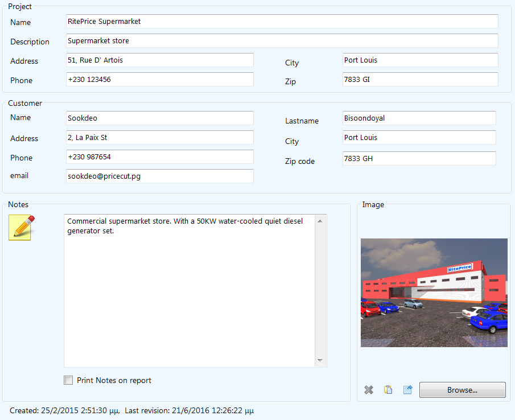Remove the project image using the X icon
Screen dimensions: 515x420
pyautogui.click(x=368, y=389)
